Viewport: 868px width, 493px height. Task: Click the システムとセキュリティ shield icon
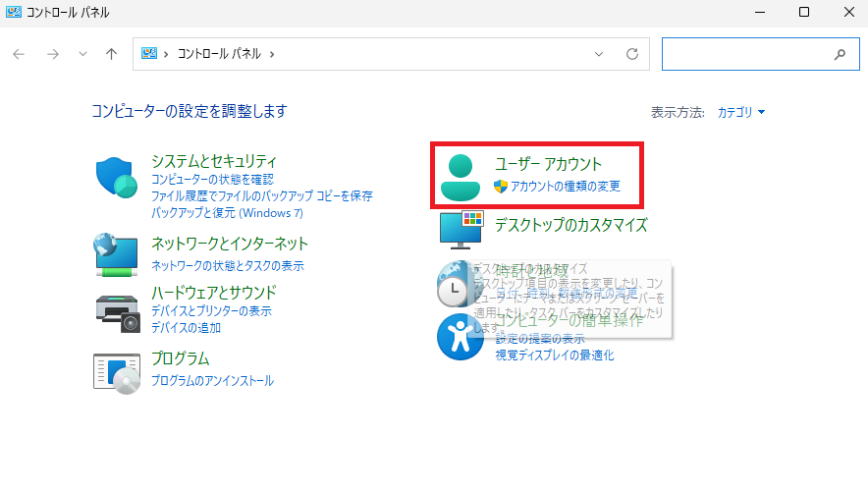coord(118,178)
